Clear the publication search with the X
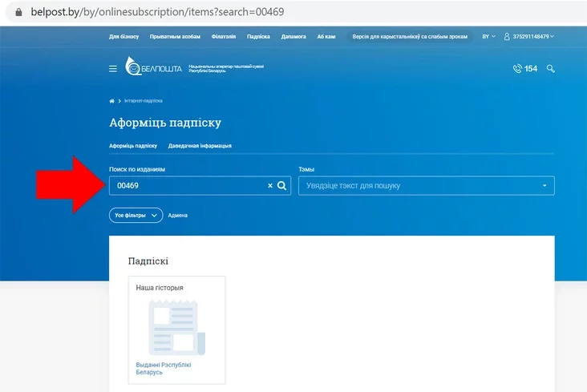Viewport: 587px width, 392px height. coord(270,186)
